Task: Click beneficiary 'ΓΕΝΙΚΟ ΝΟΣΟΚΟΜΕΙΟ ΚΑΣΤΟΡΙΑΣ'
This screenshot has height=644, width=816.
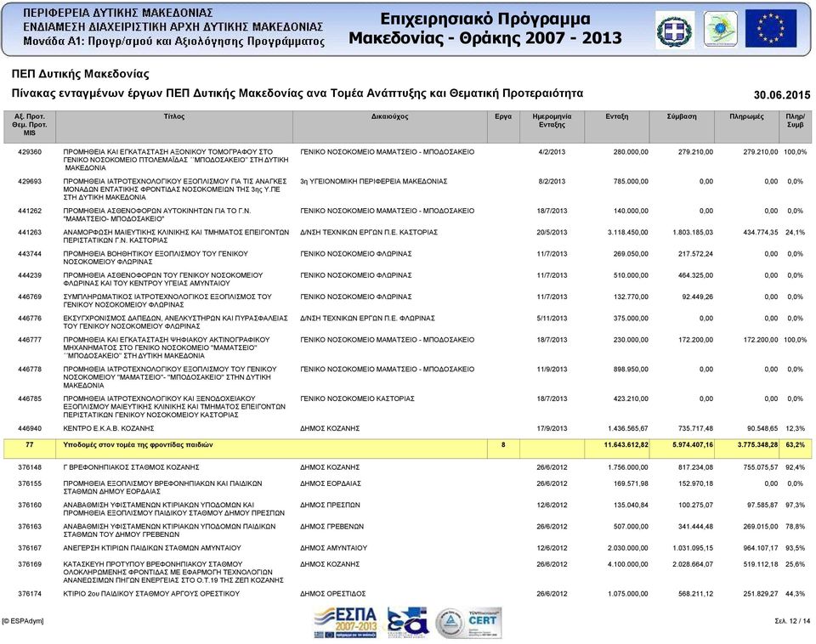Action: [x=357, y=399]
